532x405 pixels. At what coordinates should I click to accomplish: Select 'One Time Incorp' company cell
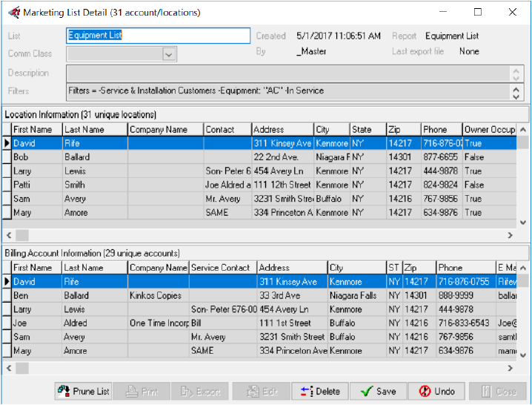[159, 323]
